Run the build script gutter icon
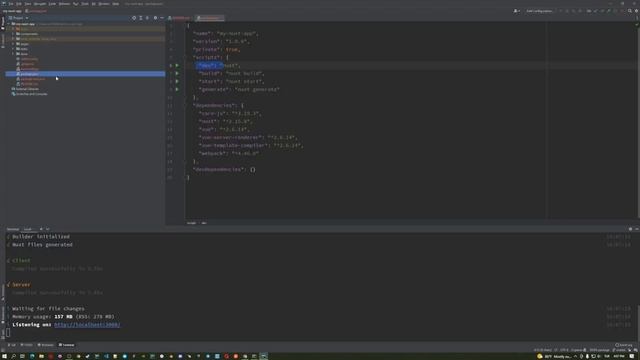This screenshot has height=360, width=640. point(177,73)
